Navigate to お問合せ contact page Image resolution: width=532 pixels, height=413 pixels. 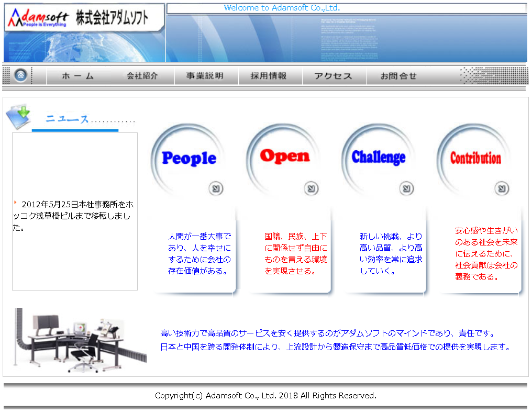pos(398,76)
